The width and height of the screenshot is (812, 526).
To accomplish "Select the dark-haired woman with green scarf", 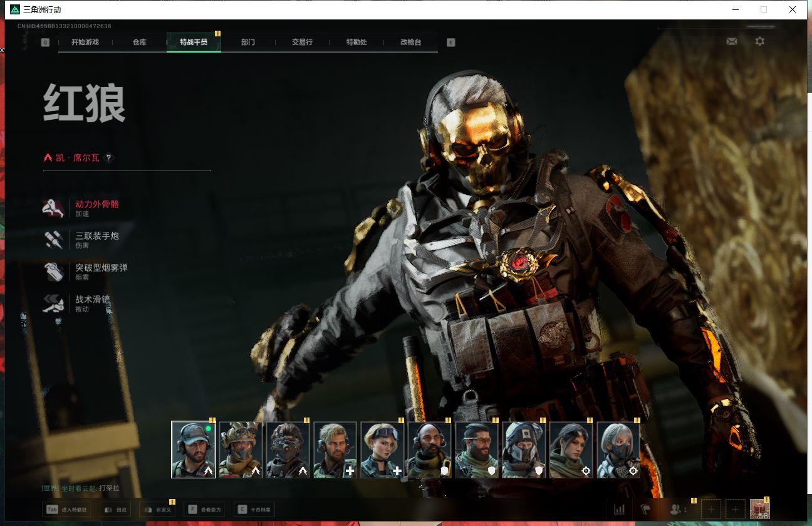I will point(571,450).
